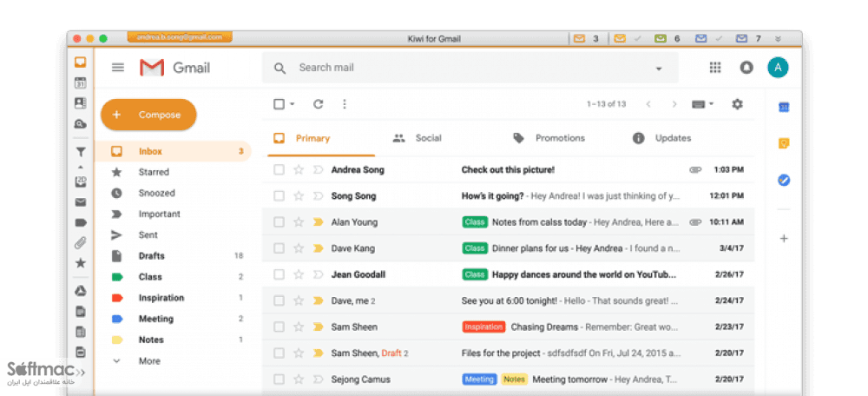
Task: Click the yellow Notes tag on Meeting tomorrow email
Action: click(514, 379)
